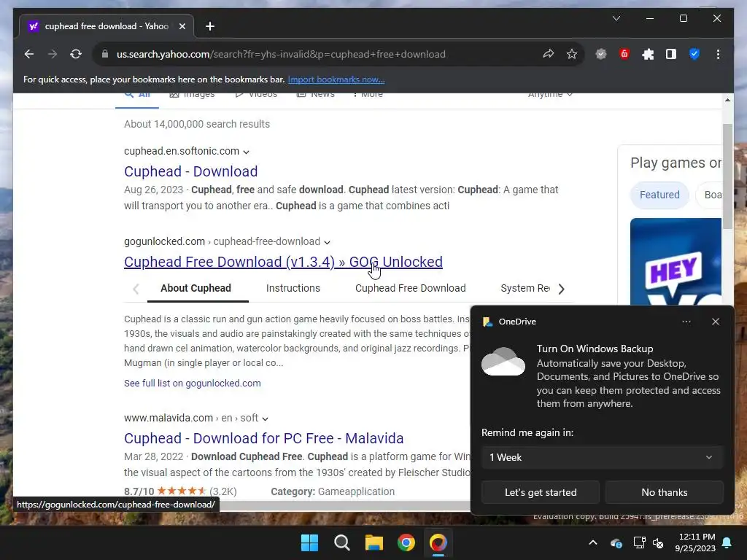Show next tabs with right chevron
The image size is (747, 560).
coord(562,289)
